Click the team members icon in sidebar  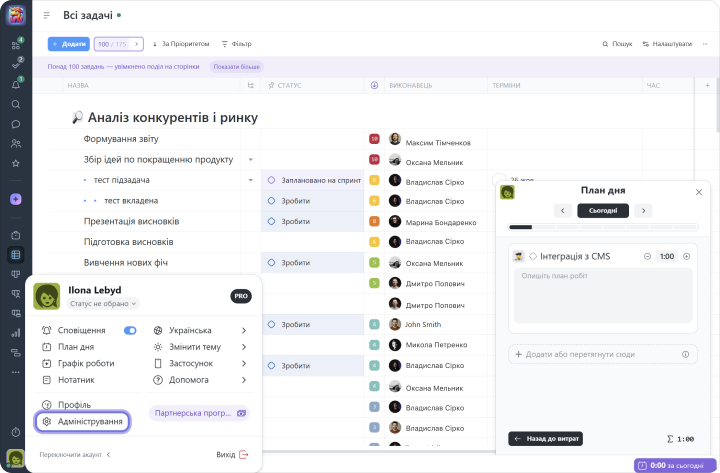15,143
